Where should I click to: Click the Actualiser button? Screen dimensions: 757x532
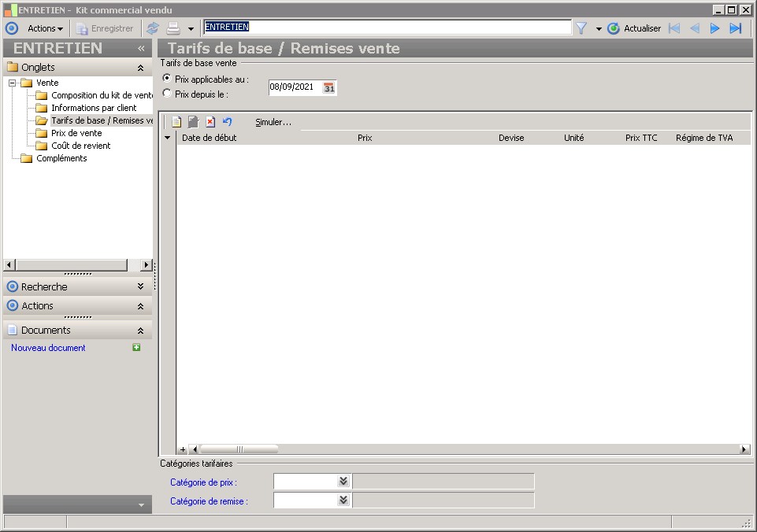point(634,28)
